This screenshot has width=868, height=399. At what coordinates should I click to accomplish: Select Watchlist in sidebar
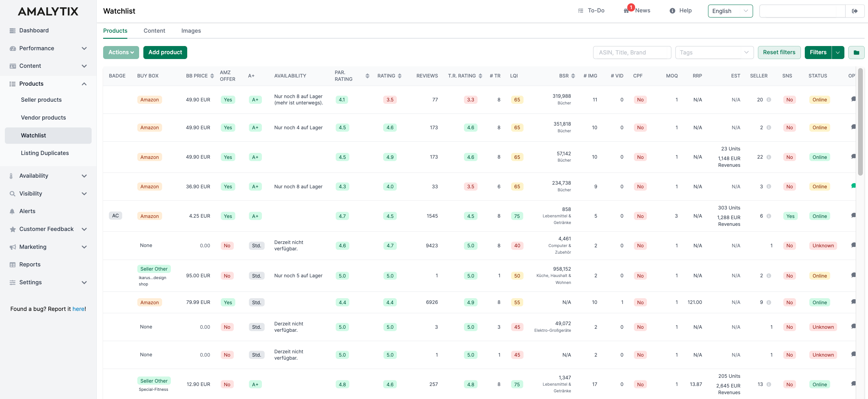pos(48,135)
